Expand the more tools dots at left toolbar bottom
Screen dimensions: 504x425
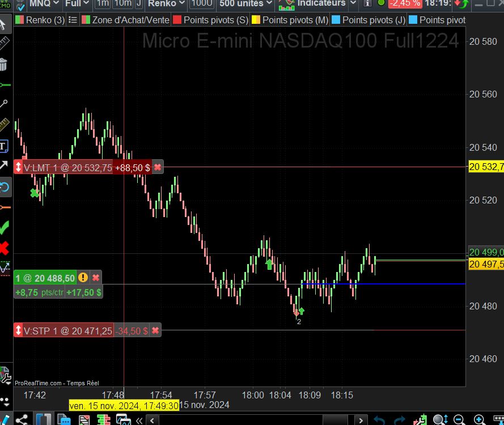point(5,401)
